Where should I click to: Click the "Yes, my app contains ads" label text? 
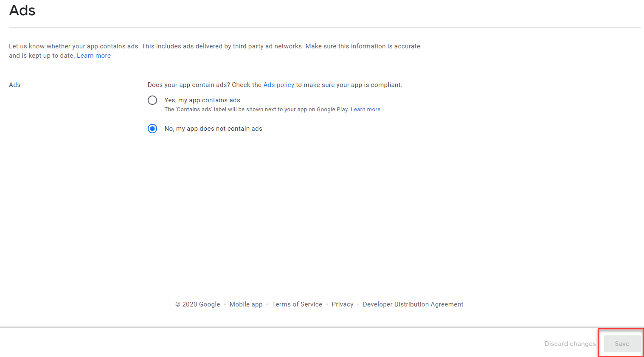202,100
